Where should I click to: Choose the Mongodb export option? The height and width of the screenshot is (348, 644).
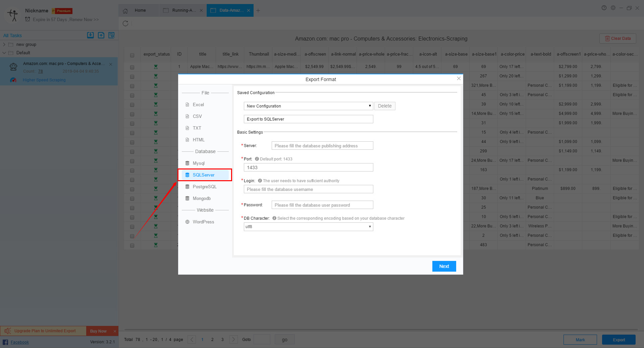[x=188, y=198]
